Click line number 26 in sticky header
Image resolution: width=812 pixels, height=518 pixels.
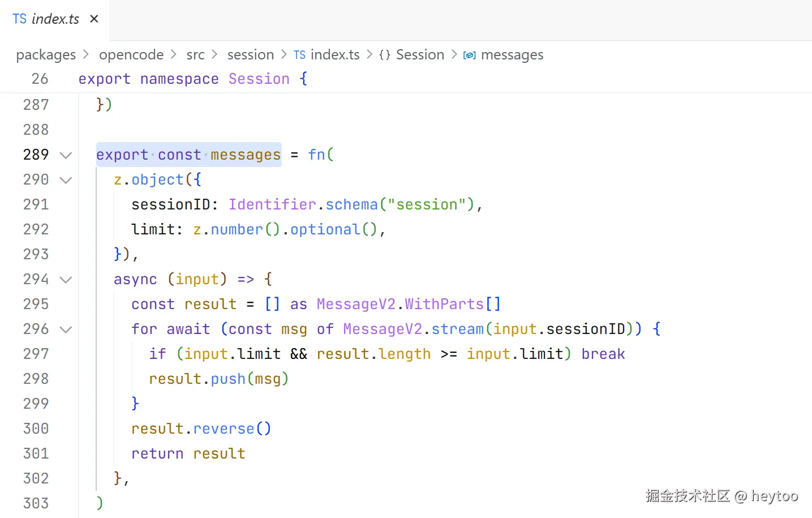pos(40,79)
